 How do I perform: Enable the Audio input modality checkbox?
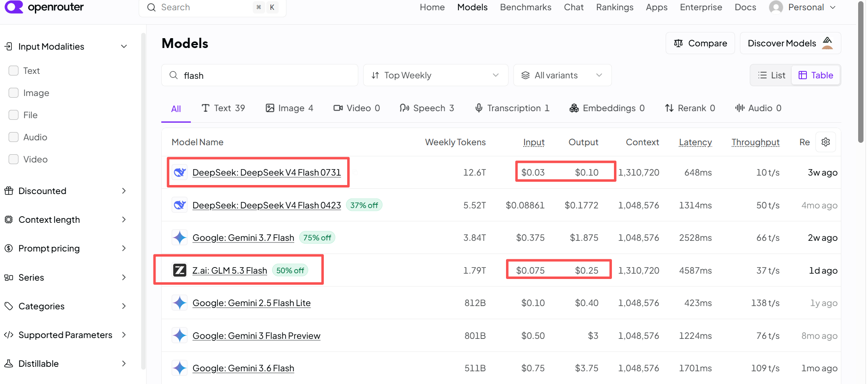[x=14, y=137]
